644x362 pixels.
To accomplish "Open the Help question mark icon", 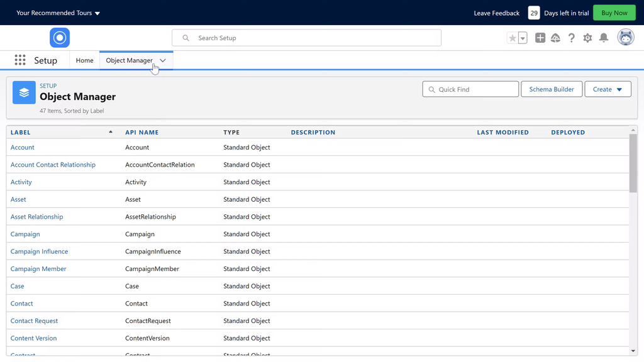I will [571, 38].
